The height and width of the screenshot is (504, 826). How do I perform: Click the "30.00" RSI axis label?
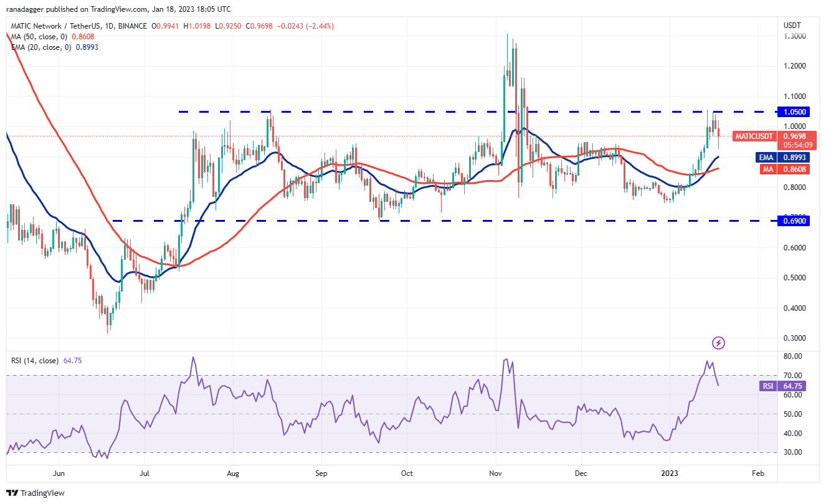click(x=793, y=453)
